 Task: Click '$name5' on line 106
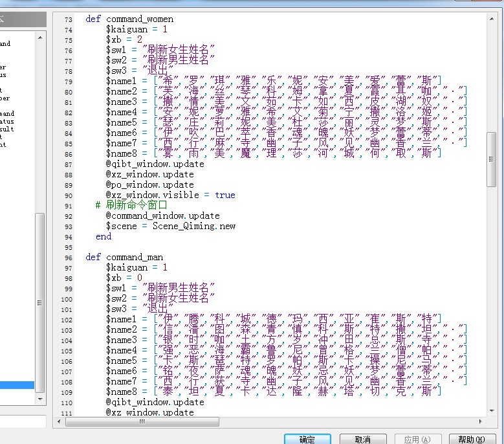tap(121, 361)
